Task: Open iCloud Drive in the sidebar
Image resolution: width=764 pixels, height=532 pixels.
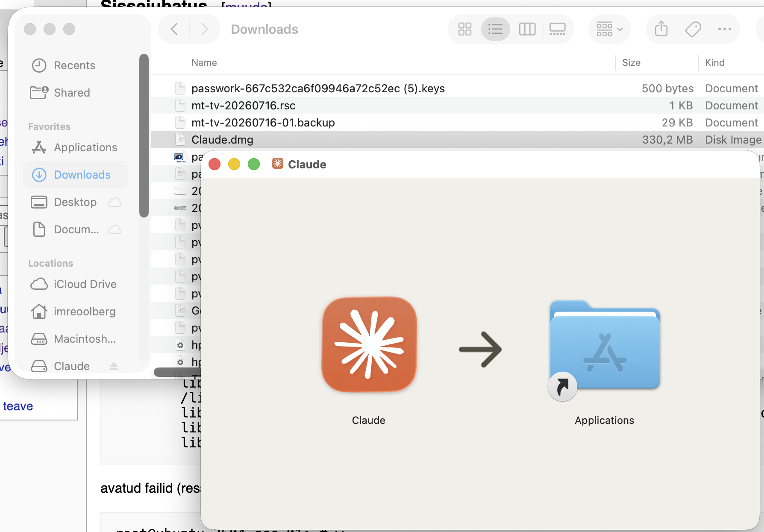Action: (x=73, y=284)
